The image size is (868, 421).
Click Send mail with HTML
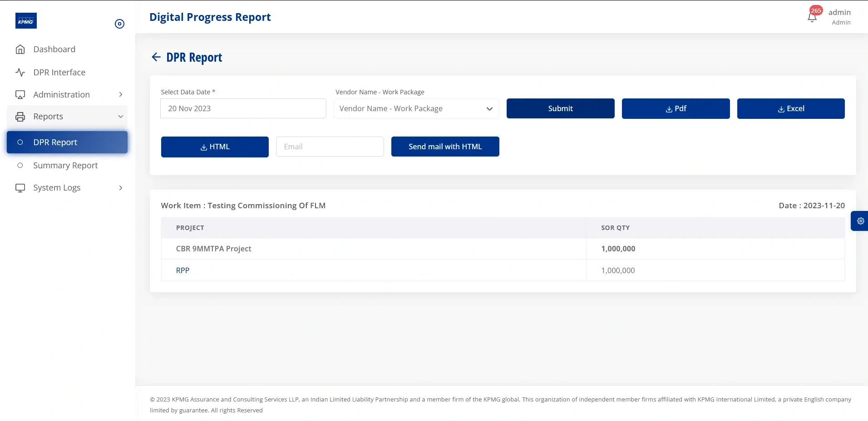[444, 146]
